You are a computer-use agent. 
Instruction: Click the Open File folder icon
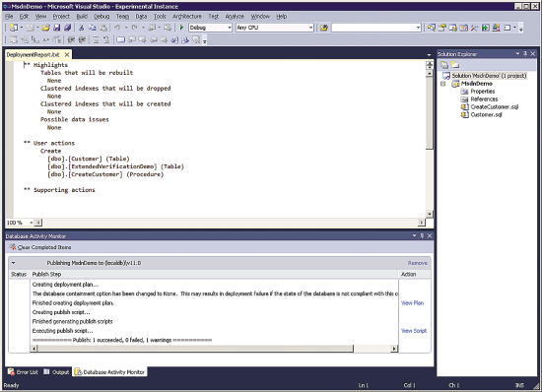(x=46, y=28)
